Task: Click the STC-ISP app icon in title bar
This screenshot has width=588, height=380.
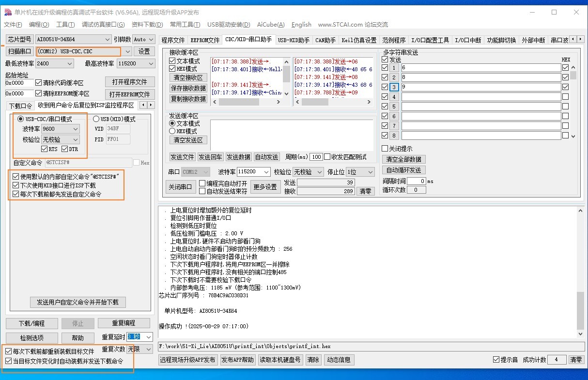Action: [7, 12]
